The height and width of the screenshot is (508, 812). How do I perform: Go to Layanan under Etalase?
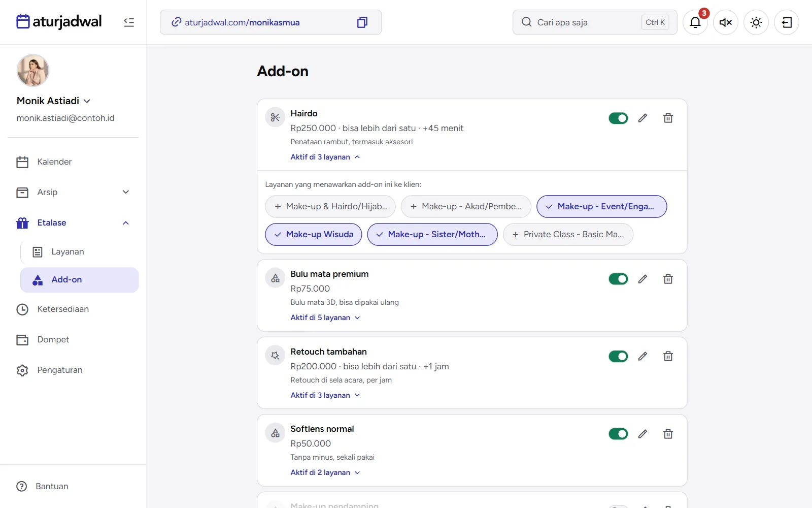[80, 251]
